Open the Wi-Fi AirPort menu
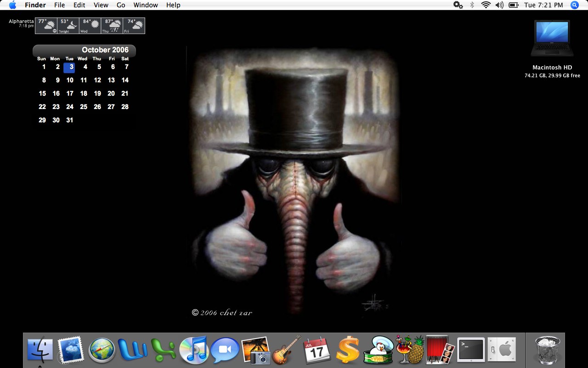Screen dimensions: 588x368 click(486, 5)
